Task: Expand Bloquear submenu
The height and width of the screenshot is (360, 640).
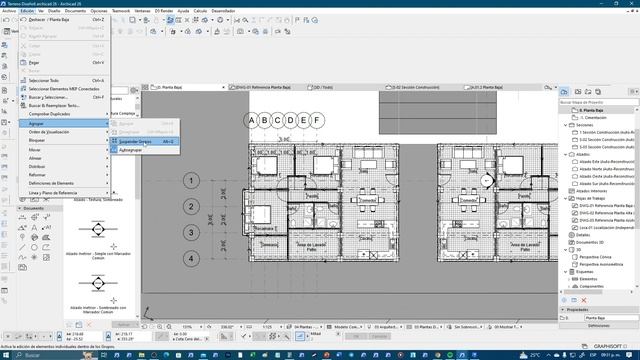Action: click(64, 140)
